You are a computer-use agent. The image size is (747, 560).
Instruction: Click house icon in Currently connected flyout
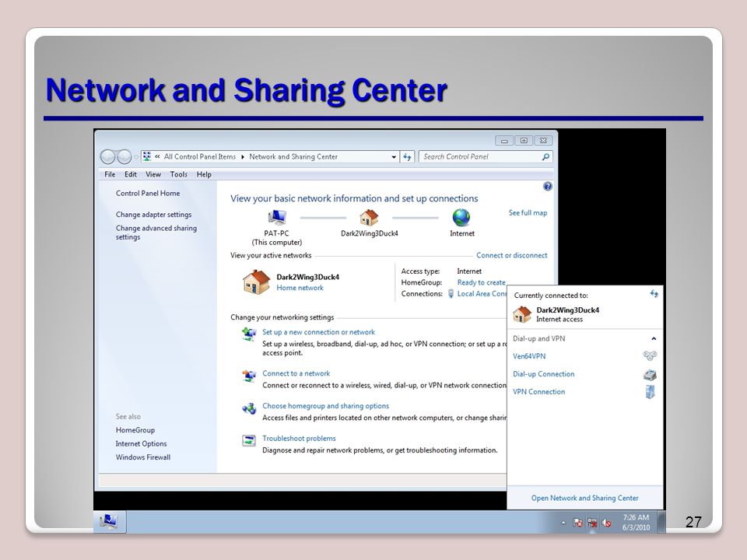click(x=522, y=314)
